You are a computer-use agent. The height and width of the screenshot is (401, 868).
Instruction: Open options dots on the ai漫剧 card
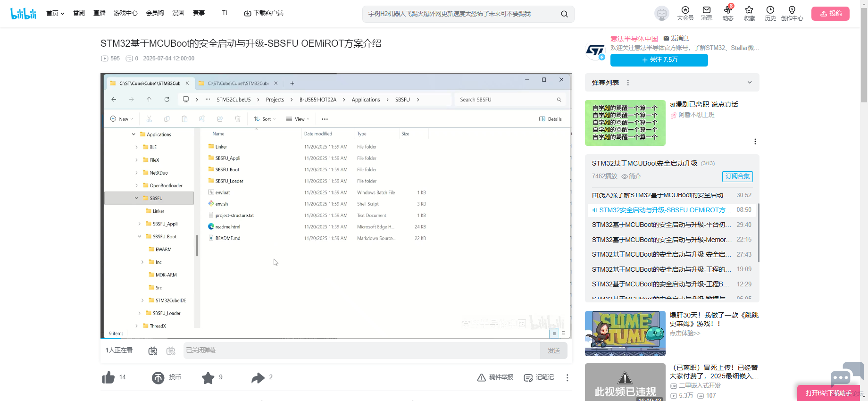tap(755, 142)
